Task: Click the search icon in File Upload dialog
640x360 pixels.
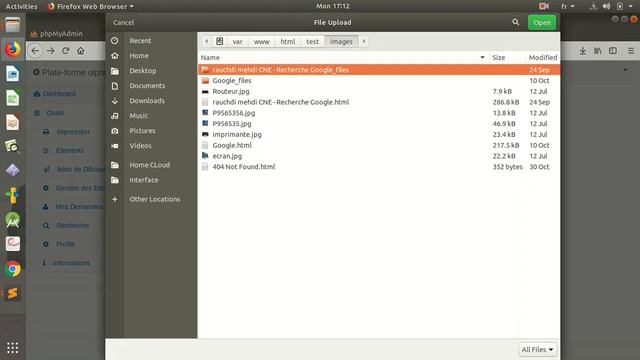Action: 516,22
